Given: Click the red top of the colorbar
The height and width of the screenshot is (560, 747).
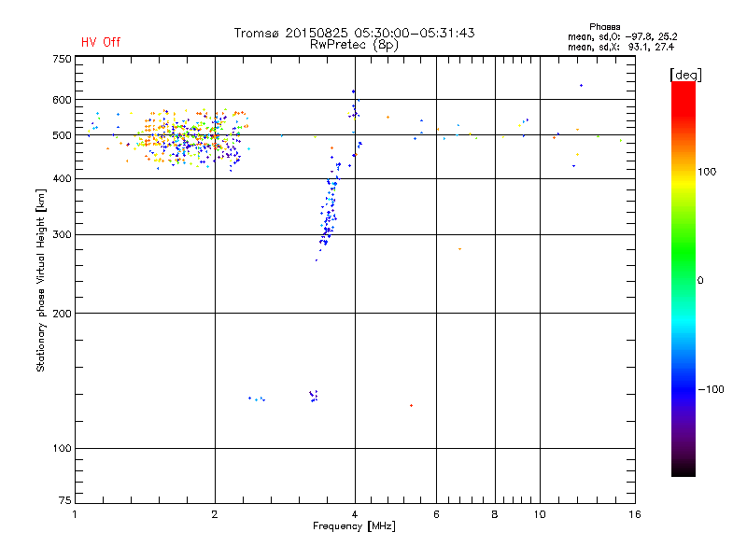Looking at the screenshot, I should tap(683, 87).
